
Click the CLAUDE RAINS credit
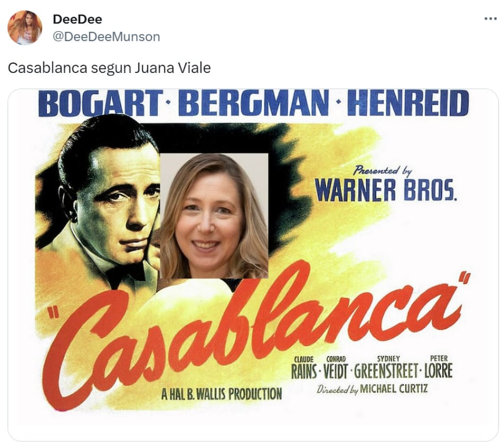point(305,367)
